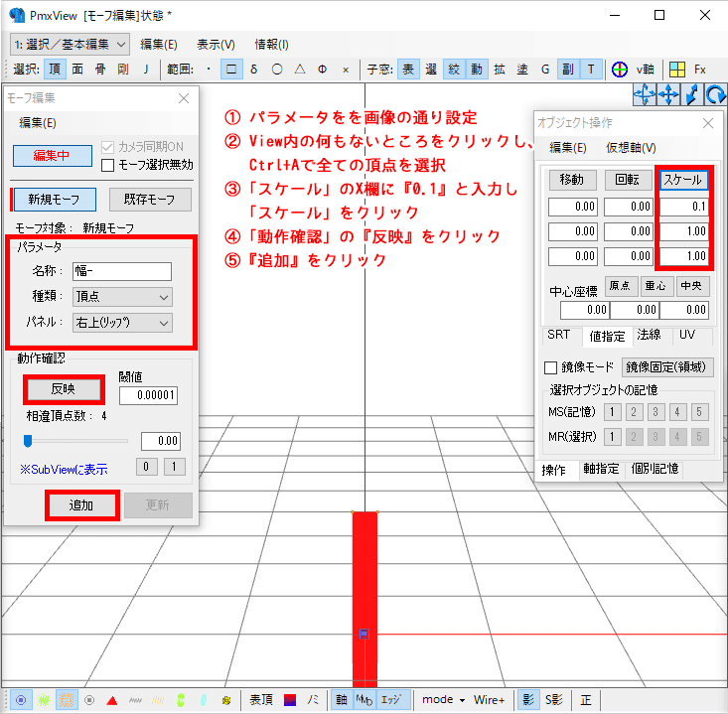Click the スケール button

[x=684, y=180]
